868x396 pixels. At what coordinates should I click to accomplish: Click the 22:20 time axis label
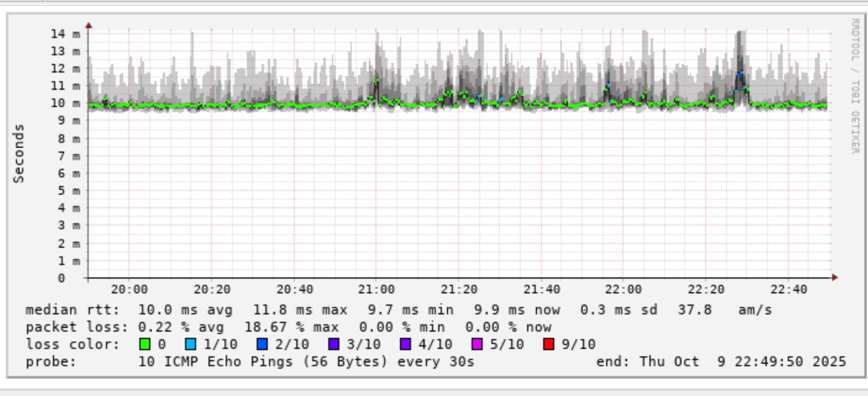pyautogui.click(x=706, y=289)
